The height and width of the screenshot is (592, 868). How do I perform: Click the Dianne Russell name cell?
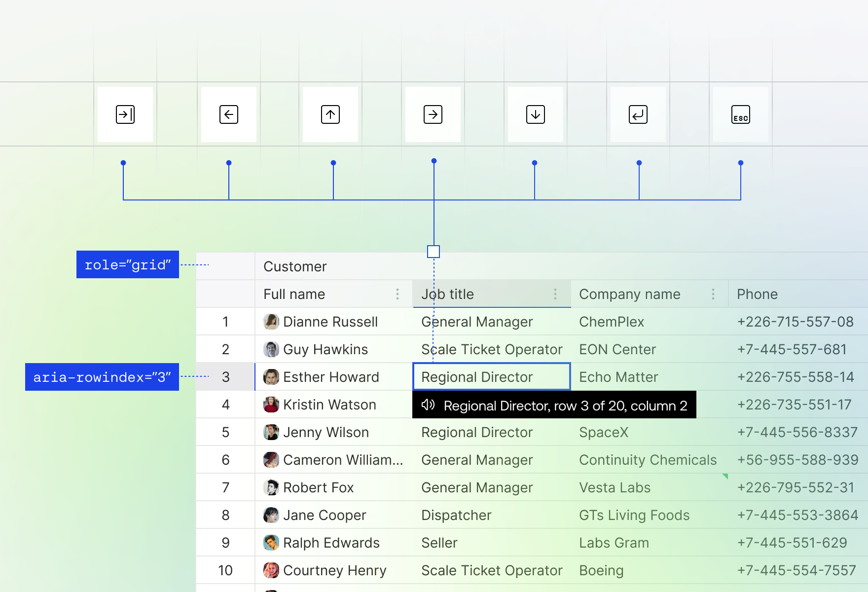(x=334, y=322)
